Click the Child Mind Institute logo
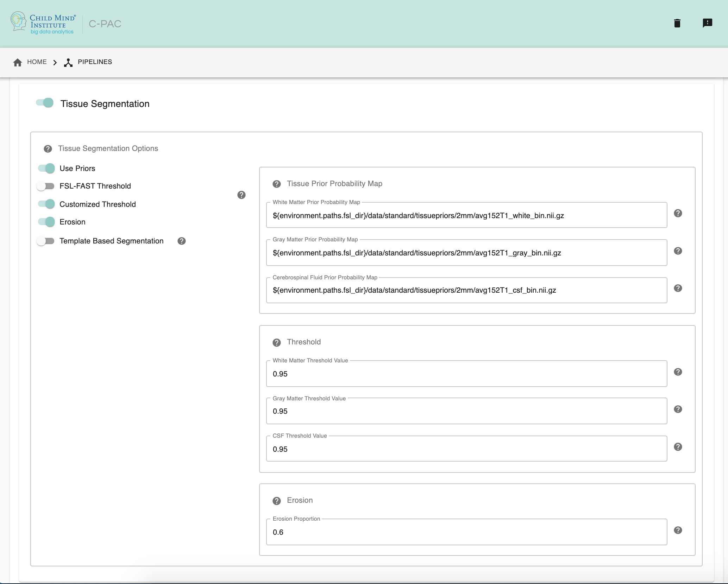The width and height of the screenshot is (728, 584). click(x=43, y=23)
